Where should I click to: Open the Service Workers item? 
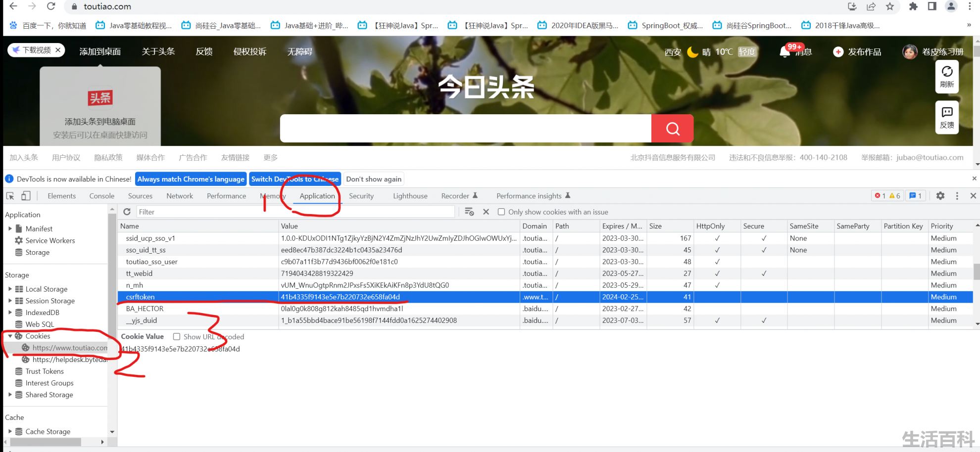[50, 240]
